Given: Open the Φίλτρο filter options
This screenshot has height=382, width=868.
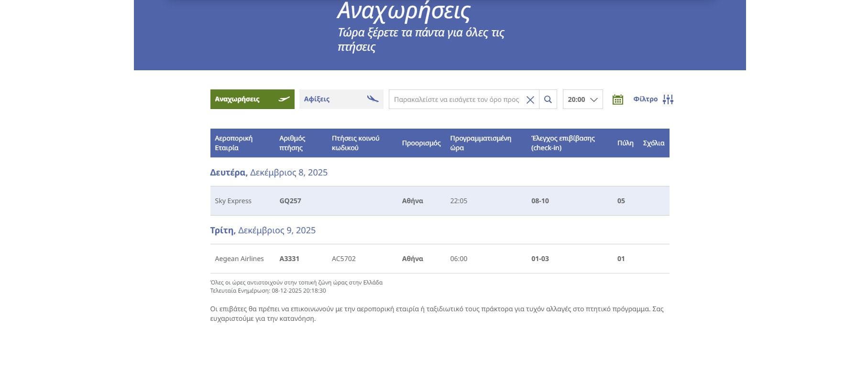Looking at the screenshot, I should click(645, 99).
